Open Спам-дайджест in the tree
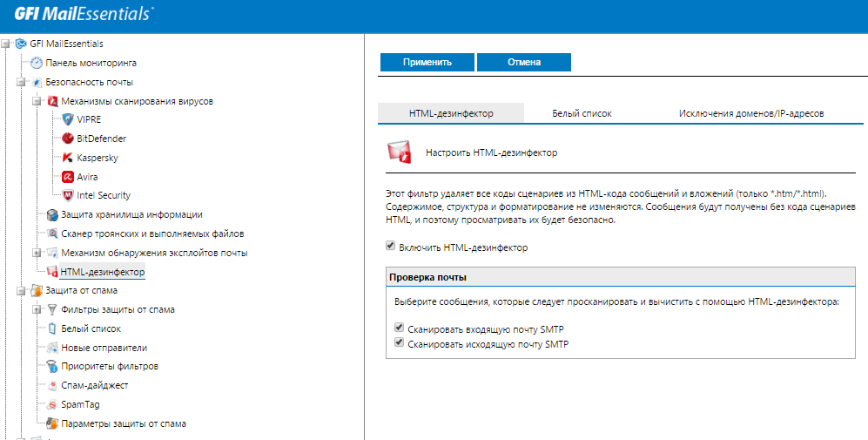 95,385
